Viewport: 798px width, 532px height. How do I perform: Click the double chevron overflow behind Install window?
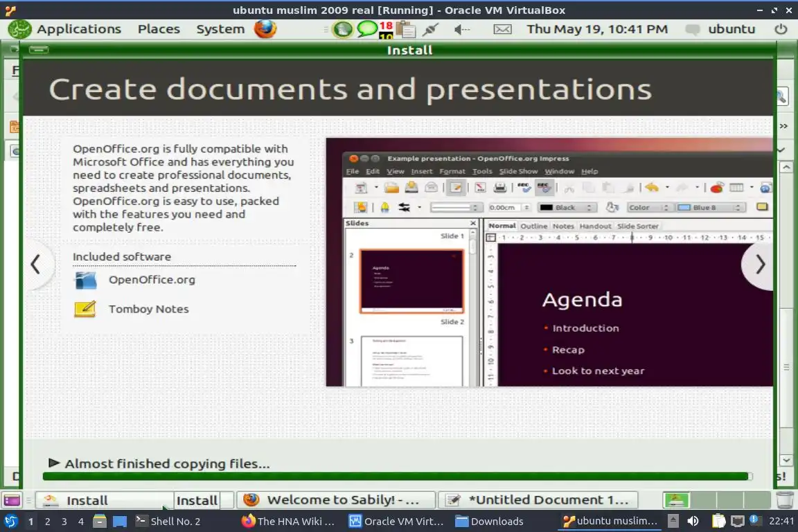click(783, 126)
